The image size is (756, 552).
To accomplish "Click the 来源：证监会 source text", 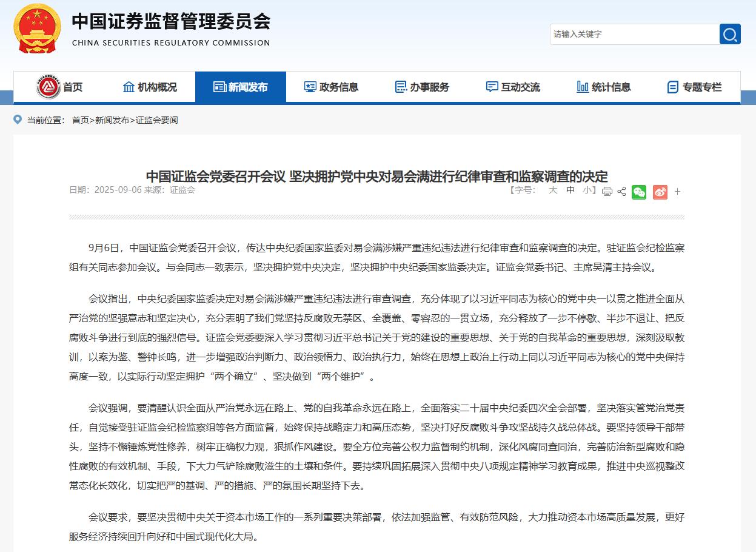I will click(x=170, y=190).
